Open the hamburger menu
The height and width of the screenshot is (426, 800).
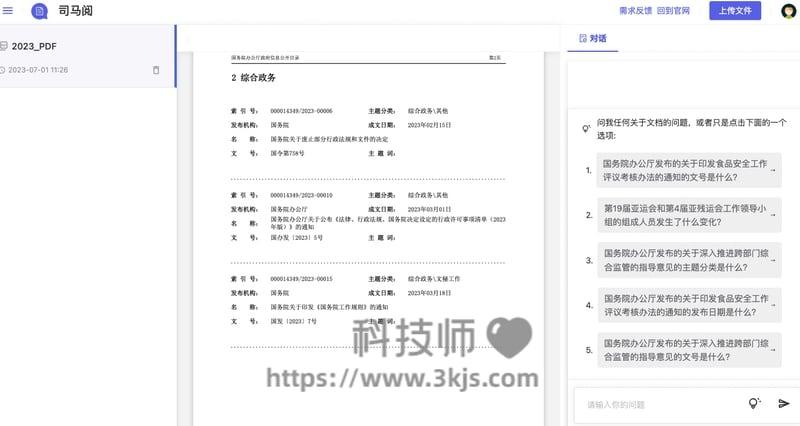8,10
